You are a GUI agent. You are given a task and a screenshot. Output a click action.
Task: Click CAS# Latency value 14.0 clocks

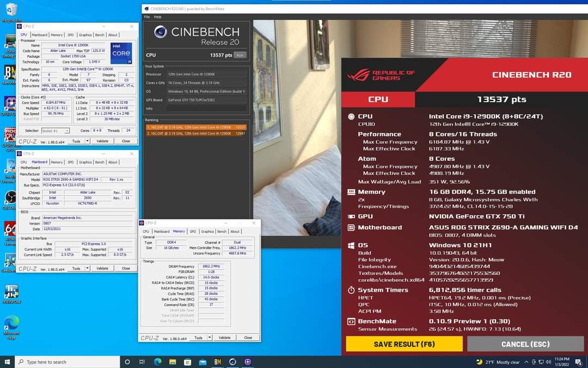tap(211, 277)
